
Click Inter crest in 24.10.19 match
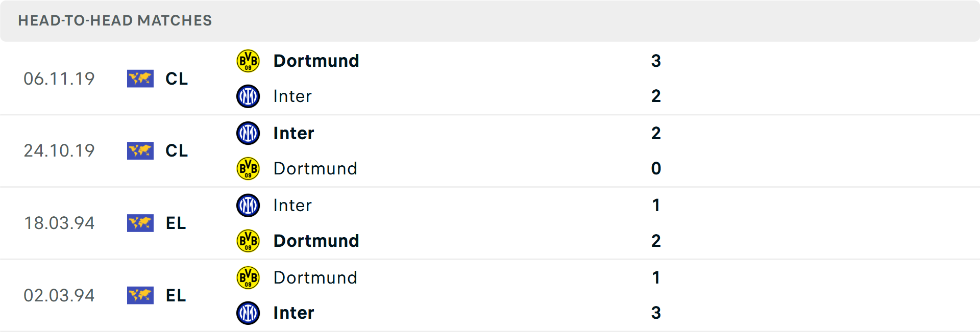point(248,133)
